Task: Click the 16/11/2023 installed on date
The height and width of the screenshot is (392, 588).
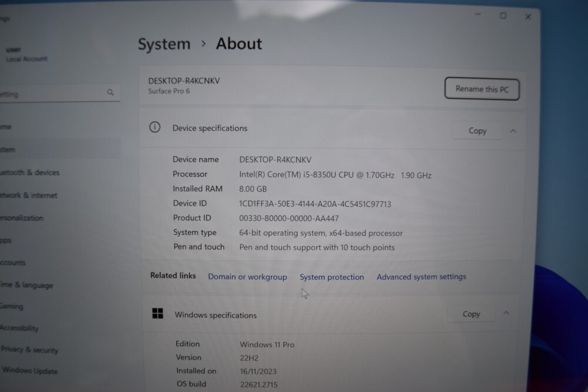Action: pos(258,371)
